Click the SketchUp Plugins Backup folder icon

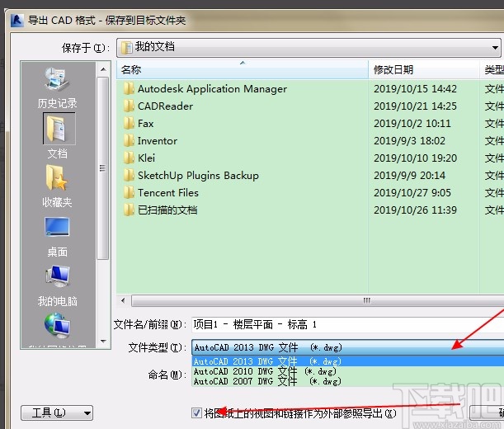point(129,175)
